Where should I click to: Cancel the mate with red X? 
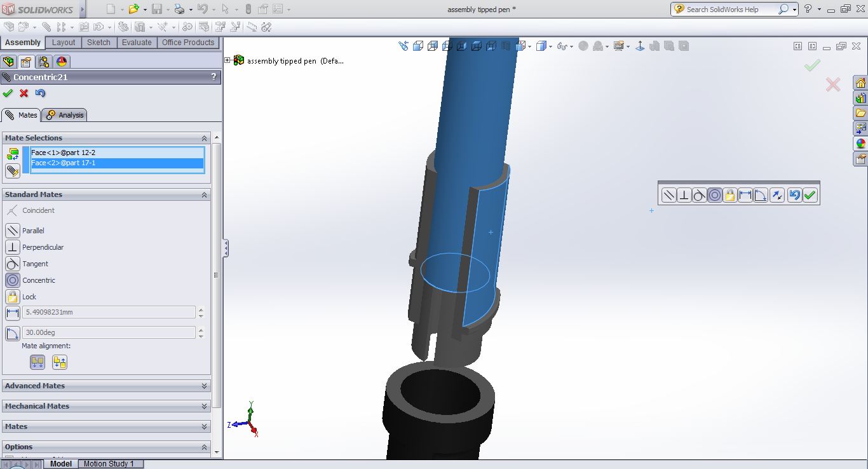click(x=24, y=93)
